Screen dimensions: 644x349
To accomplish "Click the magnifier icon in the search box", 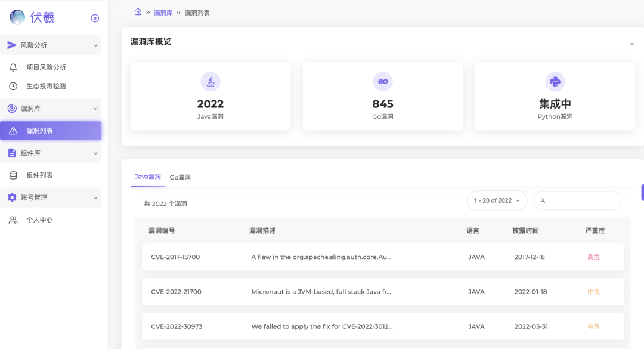I will click(x=543, y=200).
